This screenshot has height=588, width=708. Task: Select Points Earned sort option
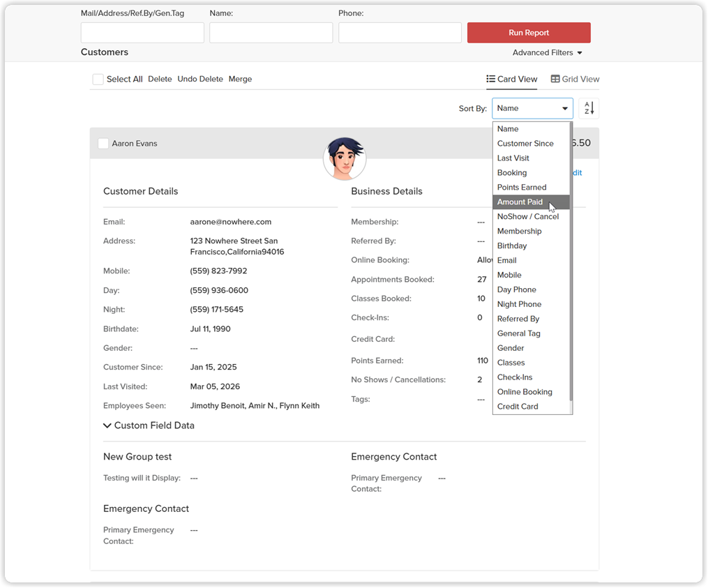(x=531, y=188)
